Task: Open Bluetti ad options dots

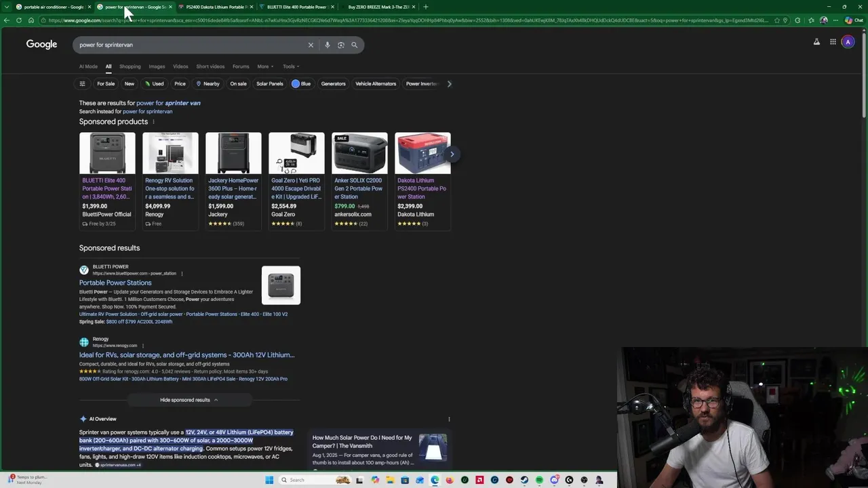Action: 182,274
